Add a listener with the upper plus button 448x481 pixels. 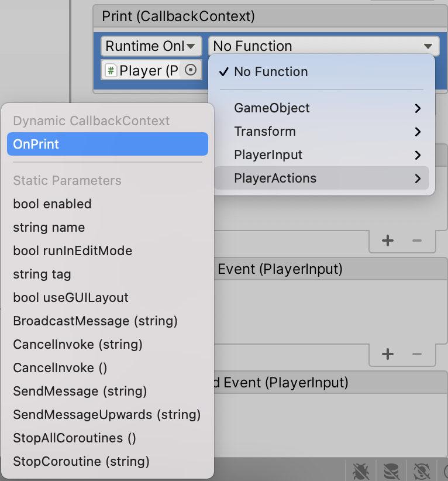(388, 240)
